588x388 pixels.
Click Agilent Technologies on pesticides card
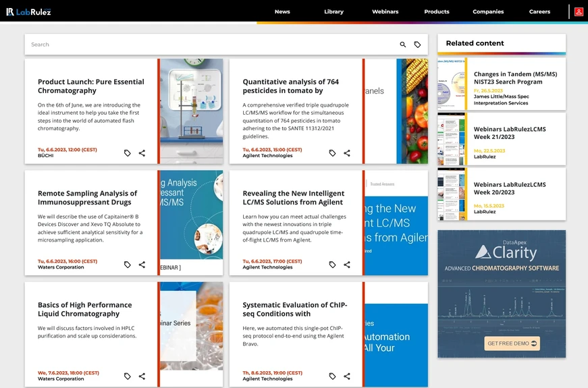coord(267,156)
